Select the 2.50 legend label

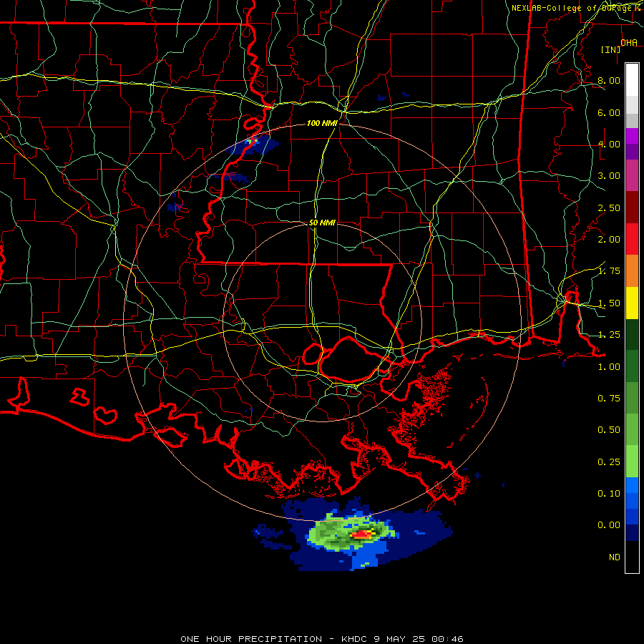pos(609,208)
